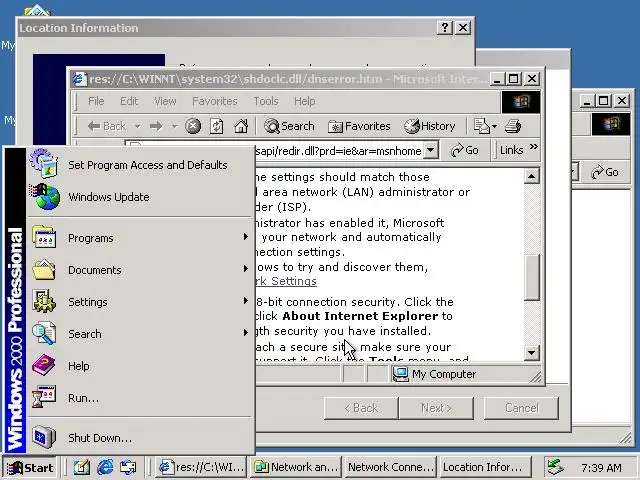Click the Mail toolbar icon
The image size is (640, 480).
[484, 126]
